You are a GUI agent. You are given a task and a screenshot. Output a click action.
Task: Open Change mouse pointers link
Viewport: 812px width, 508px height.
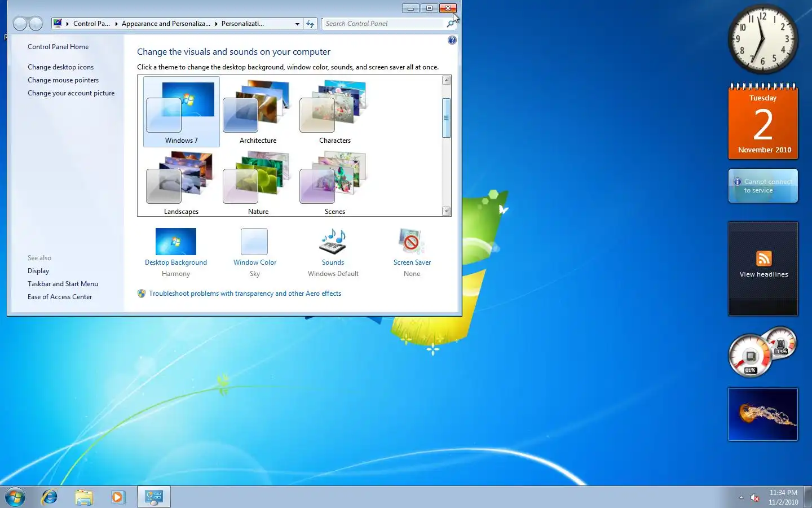pyautogui.click(x=63, y=80)
